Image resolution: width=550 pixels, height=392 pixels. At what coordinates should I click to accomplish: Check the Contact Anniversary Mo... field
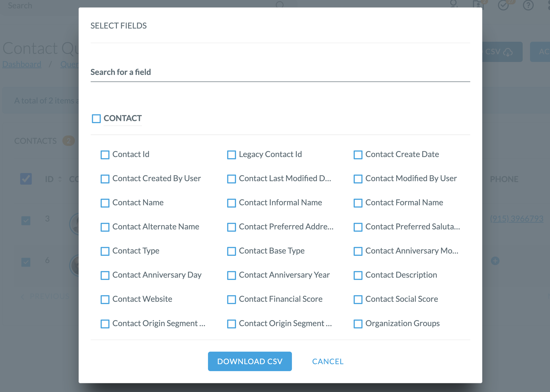(358, 251)
